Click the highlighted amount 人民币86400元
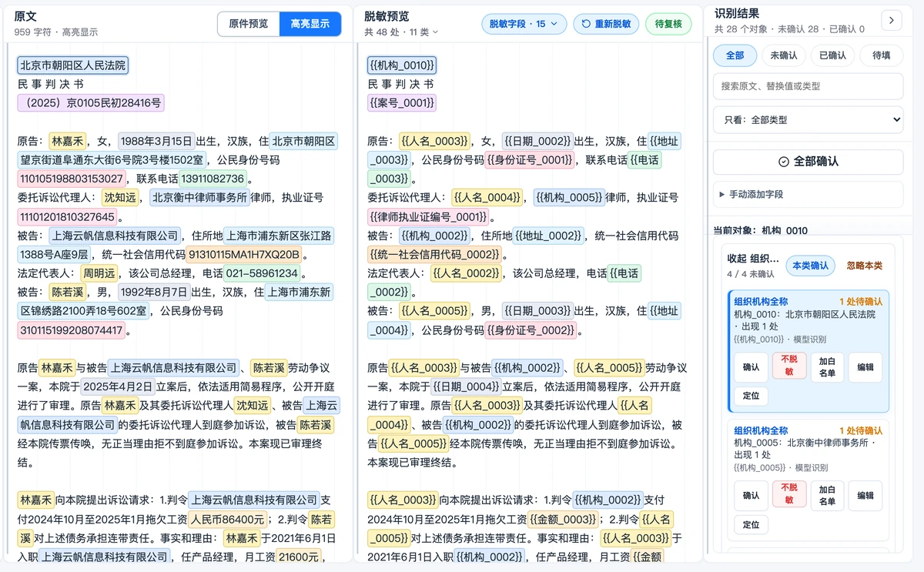Viewport: 924px width, 572px height. 228,519
